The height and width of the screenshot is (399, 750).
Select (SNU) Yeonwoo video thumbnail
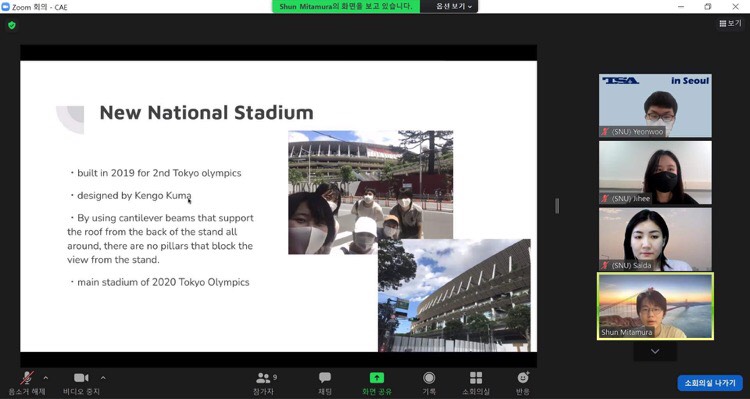point(655,105)
